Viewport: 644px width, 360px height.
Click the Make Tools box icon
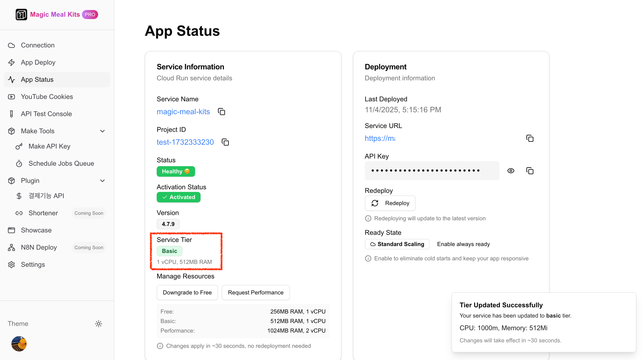11,131
